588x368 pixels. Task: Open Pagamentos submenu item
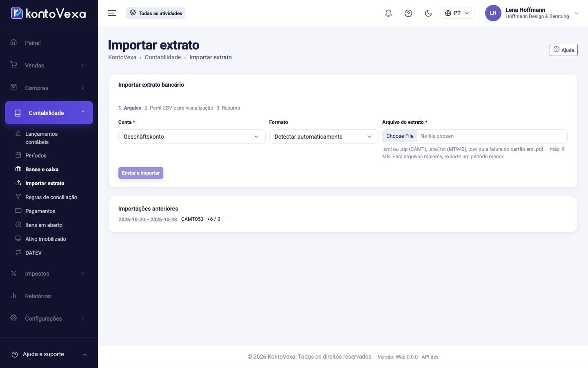[40, 211]
